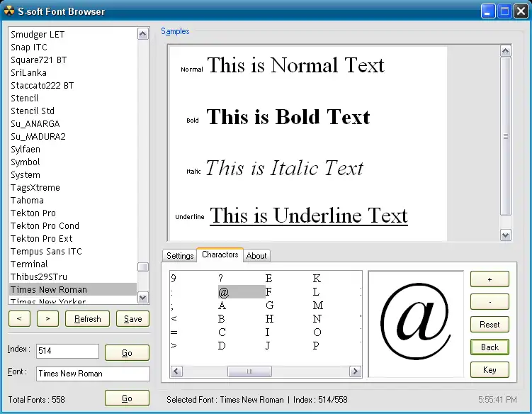The height and width of the screenshot is (414, 532).
Task: Click inside the Index input field
Action: 67,351
